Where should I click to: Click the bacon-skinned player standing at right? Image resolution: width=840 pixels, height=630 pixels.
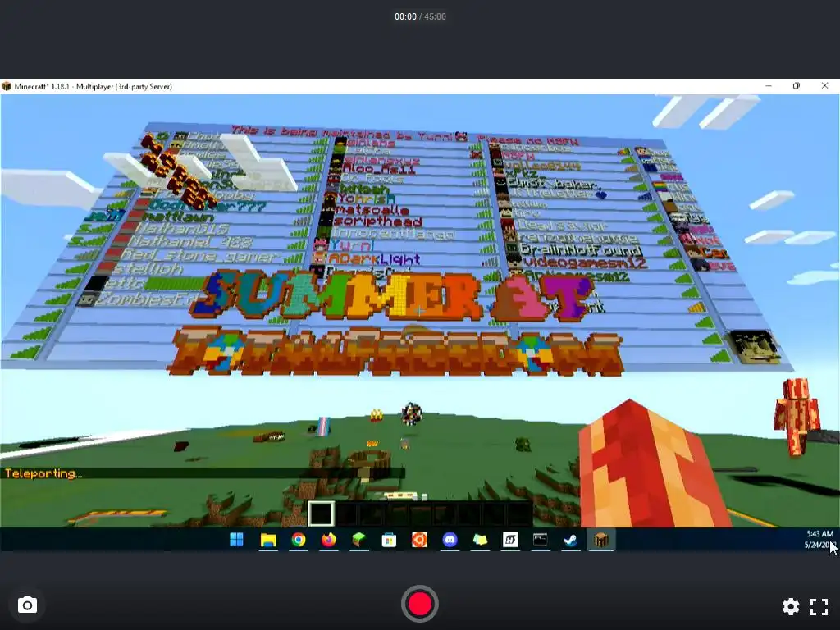click(x=797, y=416)
